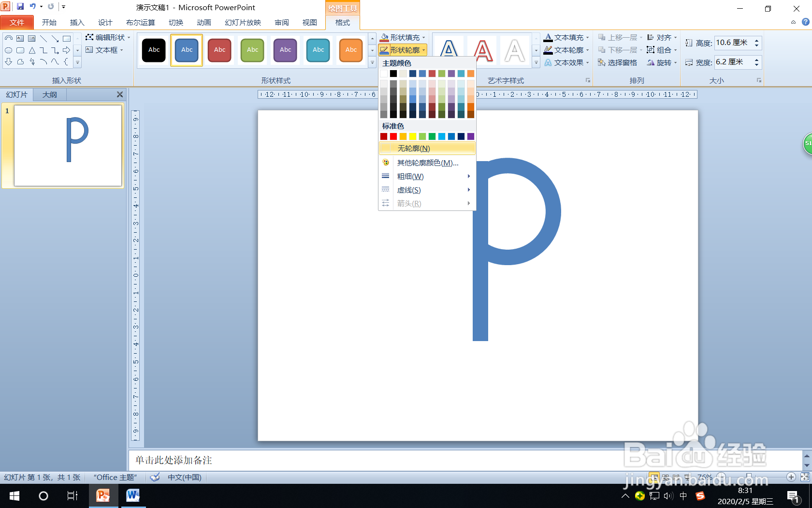Viewport: 812px width, 508px height.
Task: Switch to the 格式 ribbon tab
Action: coord(342,22)
